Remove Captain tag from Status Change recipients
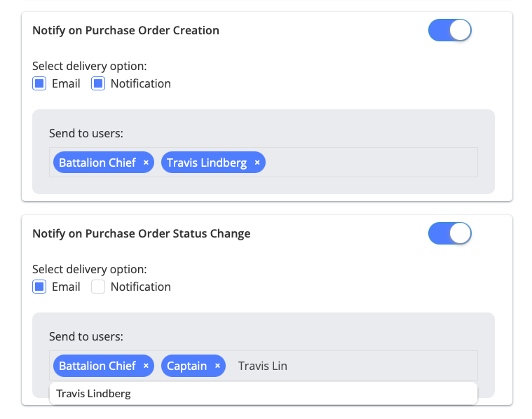Viewport: 532px width, 419px height. tap(217, 366)
